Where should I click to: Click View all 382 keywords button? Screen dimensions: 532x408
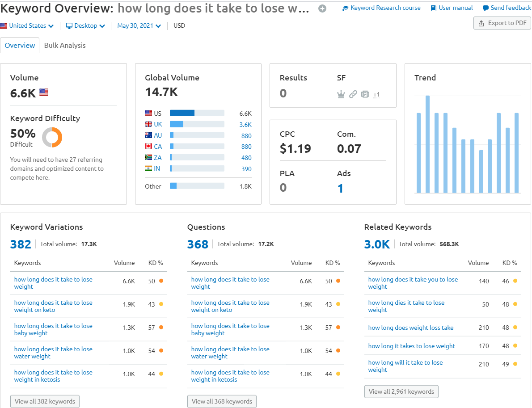(45, 401)
